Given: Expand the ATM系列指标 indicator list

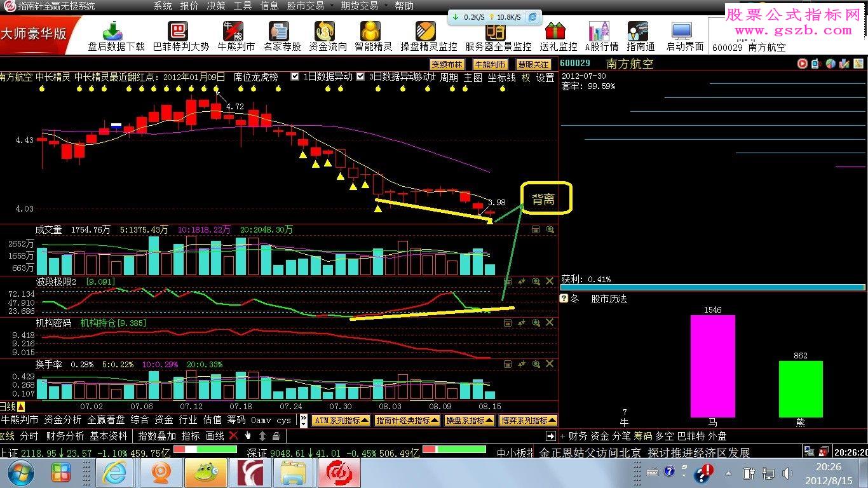Looking at the screenshot, I should click(x=341, y=420).
